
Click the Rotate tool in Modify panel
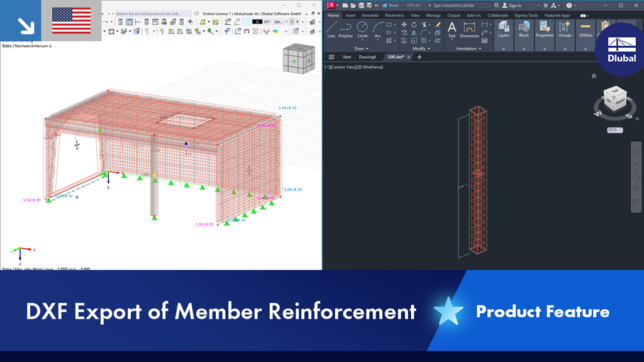pos(414,25)
